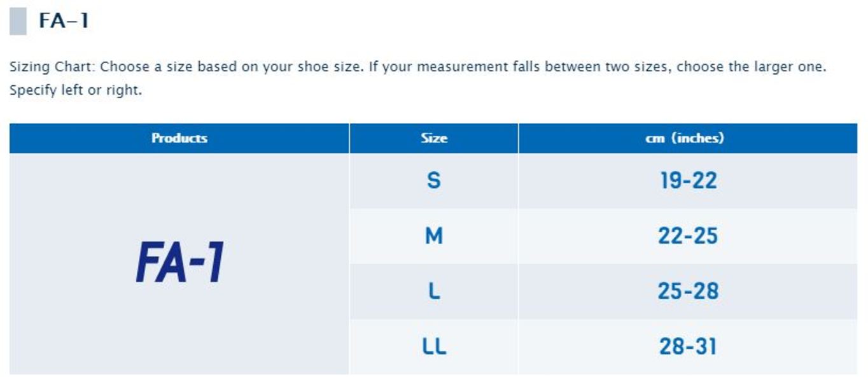Select the Size column header
Image resolution: width=868 pixels, height=382 pixels.
tap(433, 138)
